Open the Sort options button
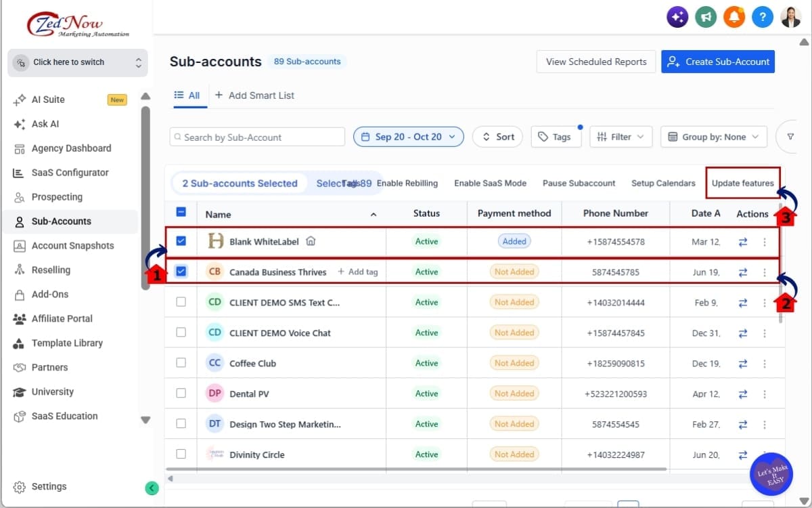 point(497,137)
